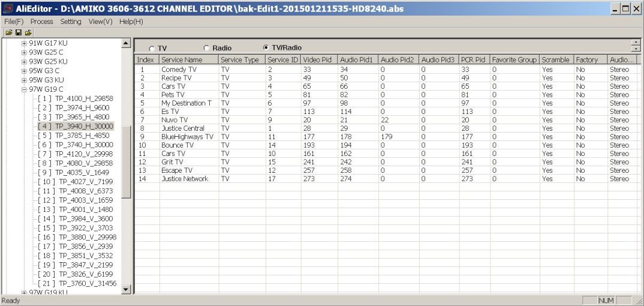Screen dimensions: 644x306
Task: Open the Process menu
Action: 41,22
